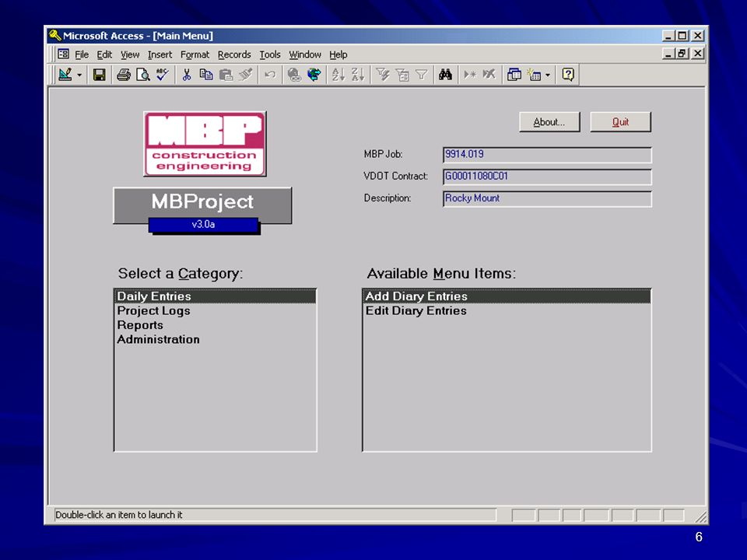Run the Spelling check icon

(162, 75)
